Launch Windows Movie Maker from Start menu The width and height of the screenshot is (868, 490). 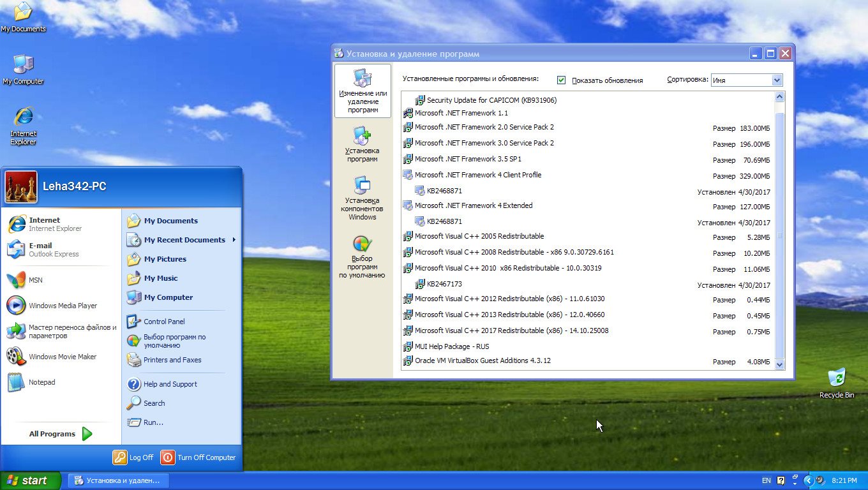point(61,357)
